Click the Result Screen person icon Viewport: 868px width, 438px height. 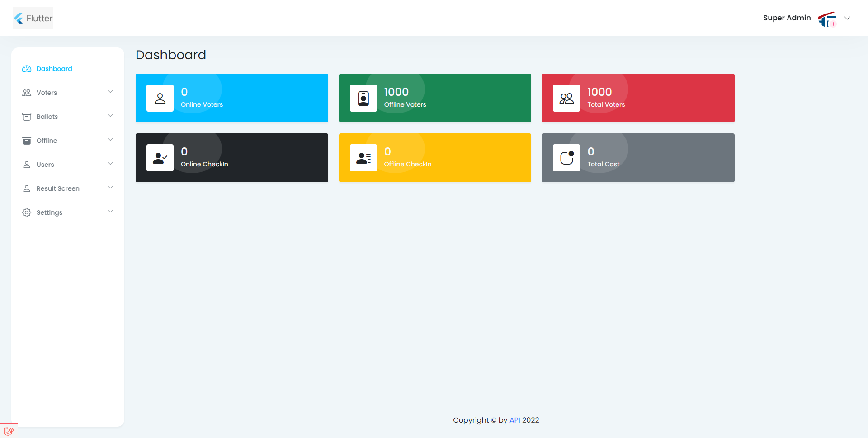[27, 188]
